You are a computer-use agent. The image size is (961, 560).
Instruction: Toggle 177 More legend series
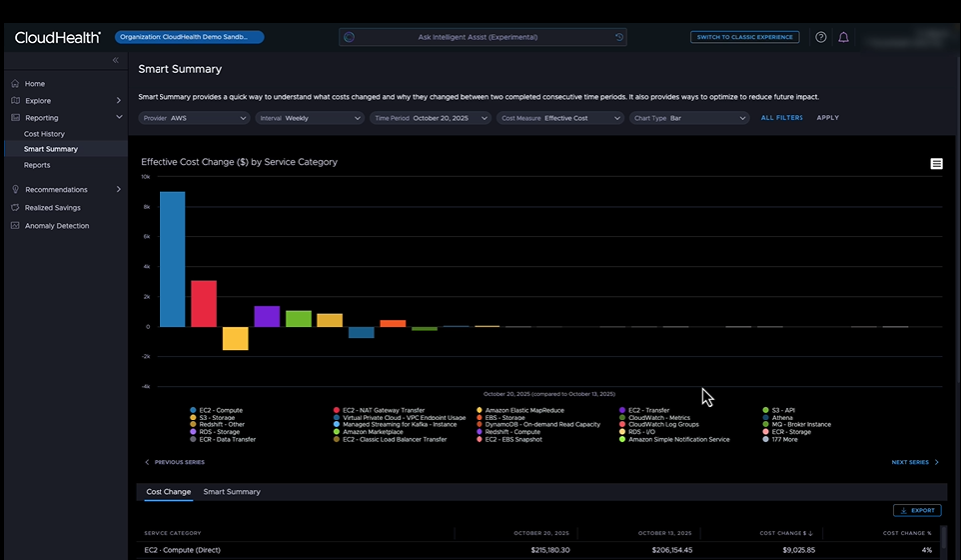coord(780,439)
